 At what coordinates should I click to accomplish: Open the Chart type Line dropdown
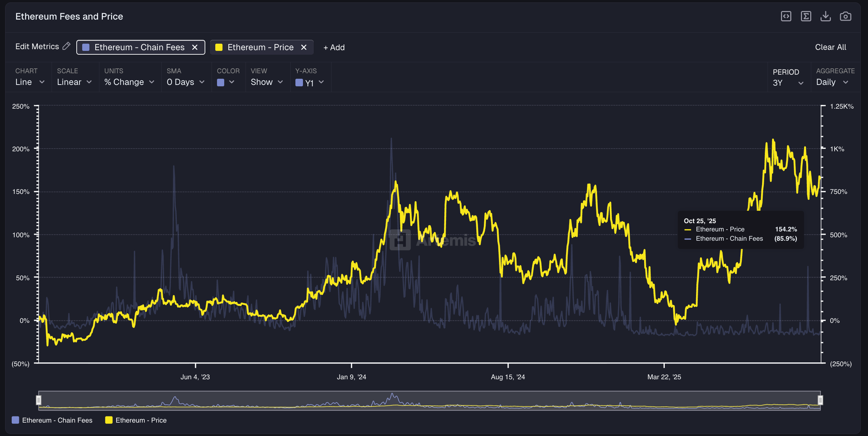point(30,82)
